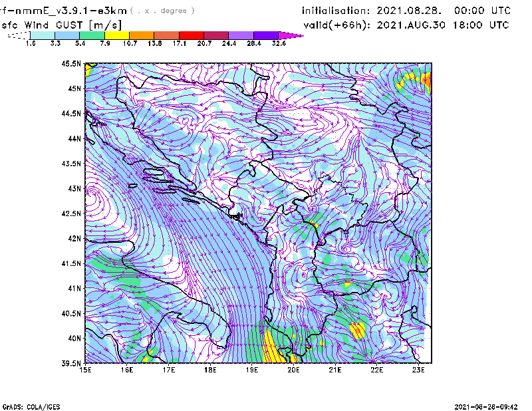Click the legend value 28.4
Viewport: 532px width, 411px height.
[x=254, y=43]
